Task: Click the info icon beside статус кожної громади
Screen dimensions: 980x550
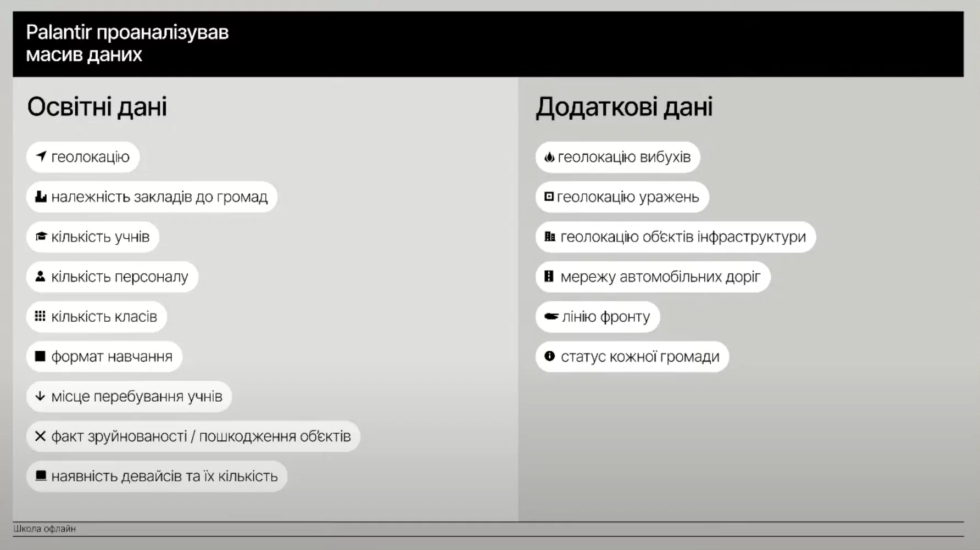Action: pos(549,356)
